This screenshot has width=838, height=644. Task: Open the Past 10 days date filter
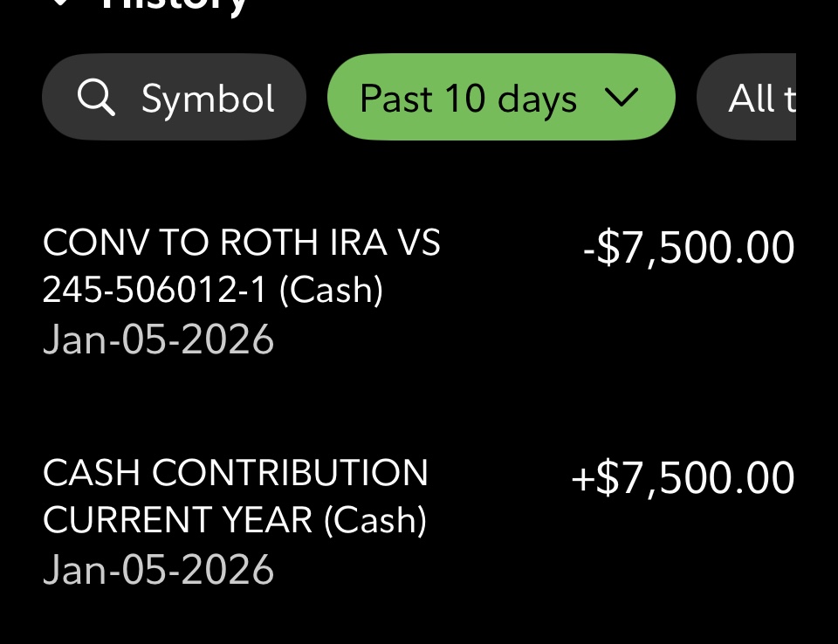tap(468, 99)
